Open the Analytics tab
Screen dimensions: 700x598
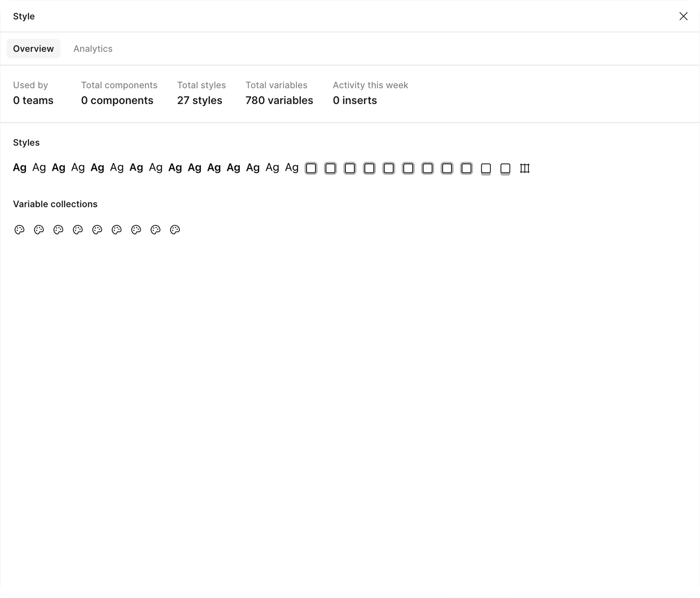[x=93, y=48]
